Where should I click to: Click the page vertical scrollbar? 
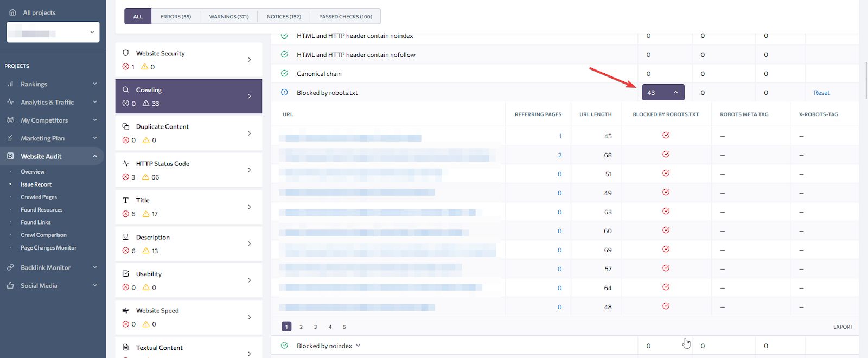click(866, 81)
